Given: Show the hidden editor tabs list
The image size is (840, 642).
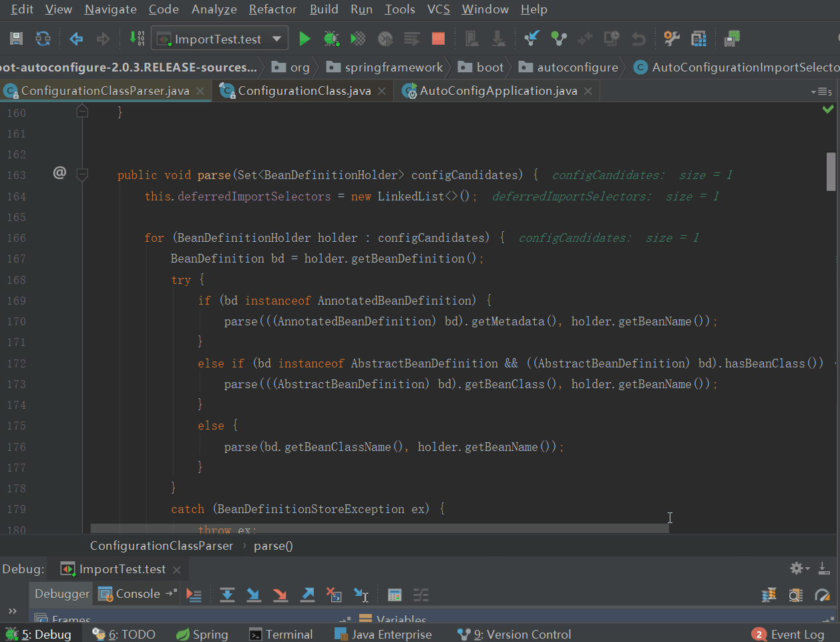Looking at the screenshot, I should 821,92.
